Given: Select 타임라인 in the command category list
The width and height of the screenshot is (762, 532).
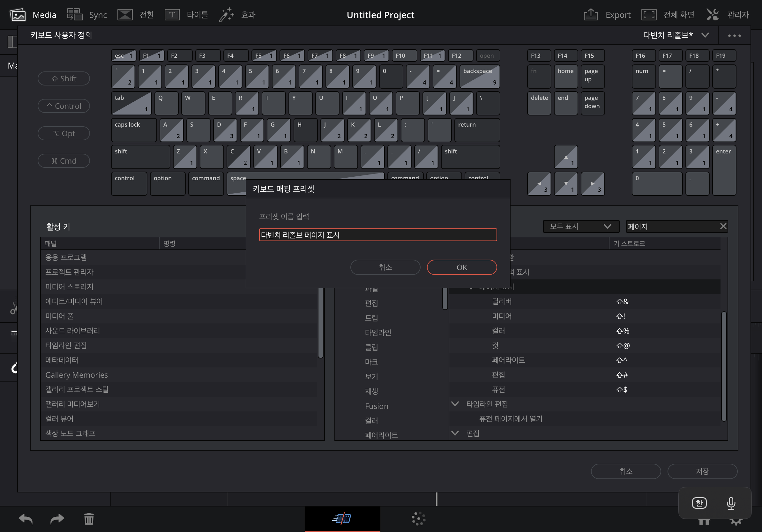Looking at the screenshot, I should pyautogui.click(x=378, y=332).
